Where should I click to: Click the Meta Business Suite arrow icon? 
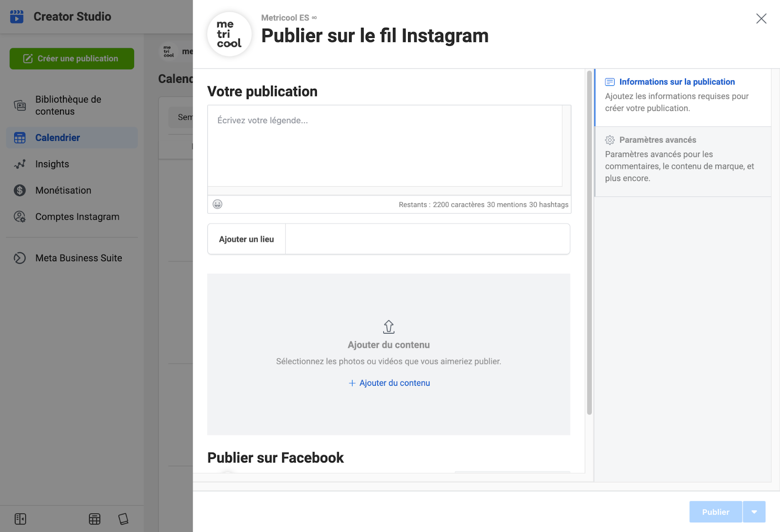coord(19,258)
